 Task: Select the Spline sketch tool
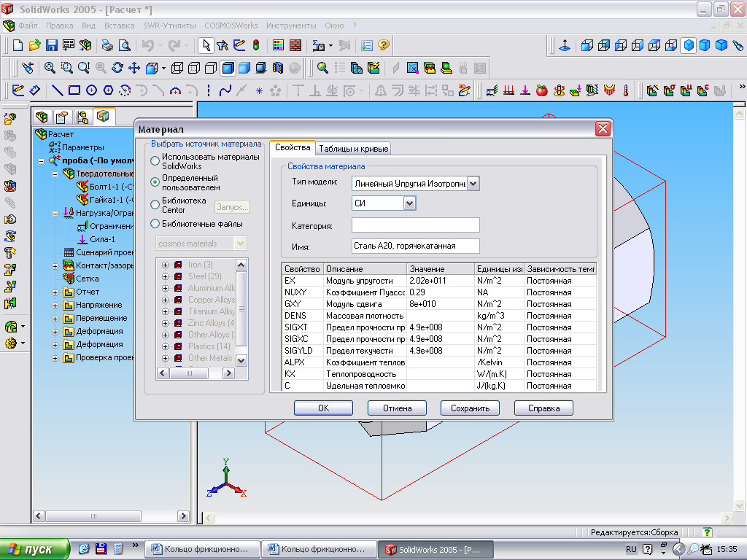(x=225, y=90)
